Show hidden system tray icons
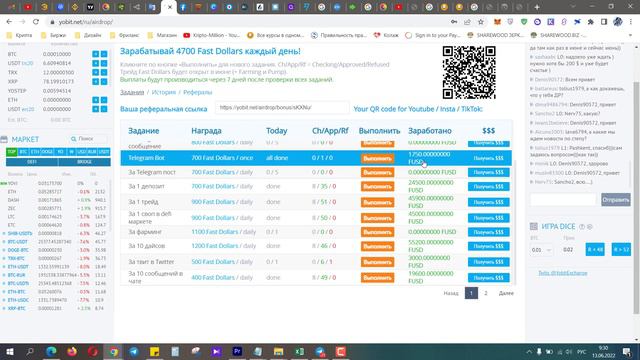This screenshot has width=640, height=360. 529,351
